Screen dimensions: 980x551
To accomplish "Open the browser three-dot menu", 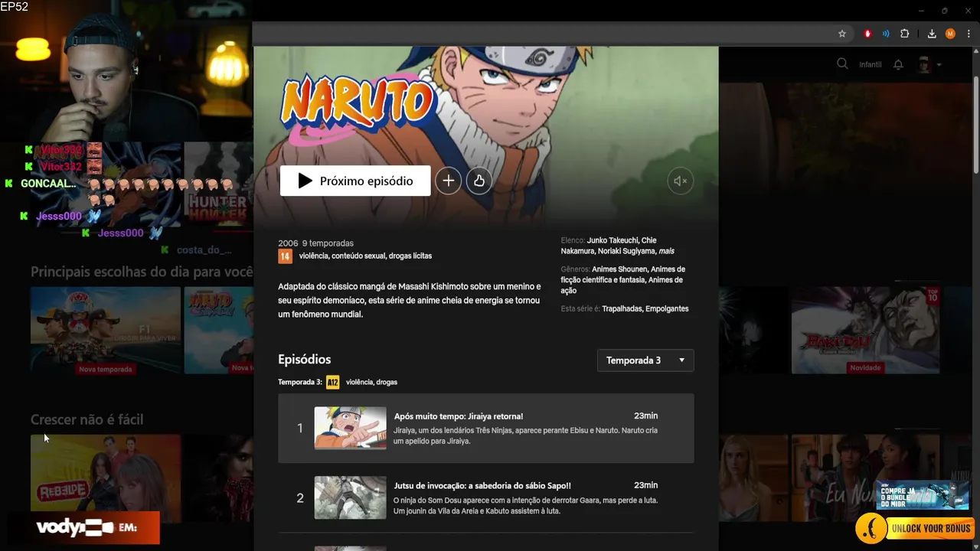I will pos(969,34).
